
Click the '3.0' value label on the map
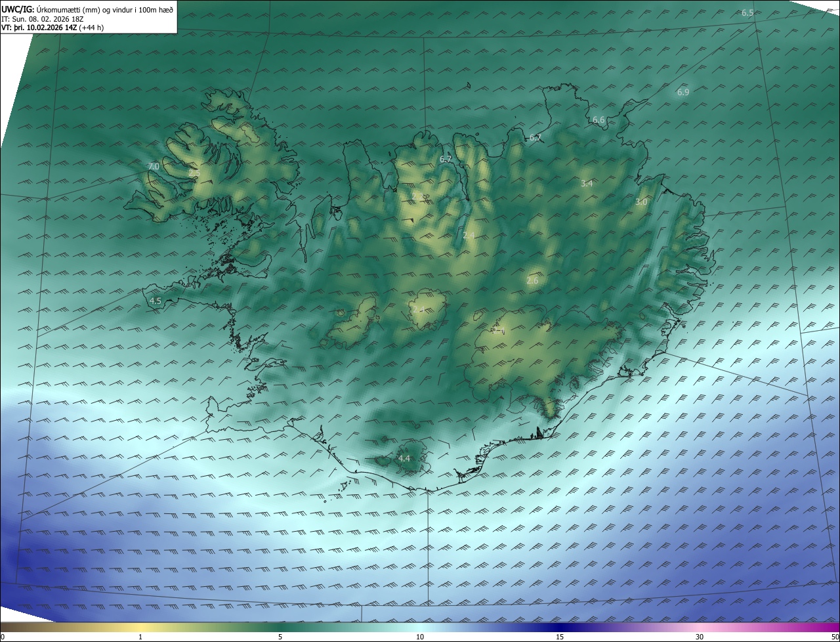coord(641,202)
